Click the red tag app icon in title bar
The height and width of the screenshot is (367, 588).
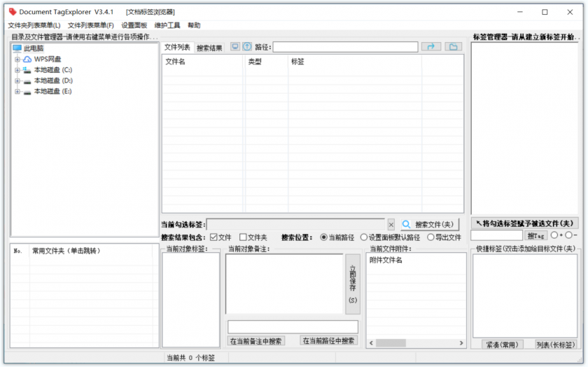pos(13,12)
